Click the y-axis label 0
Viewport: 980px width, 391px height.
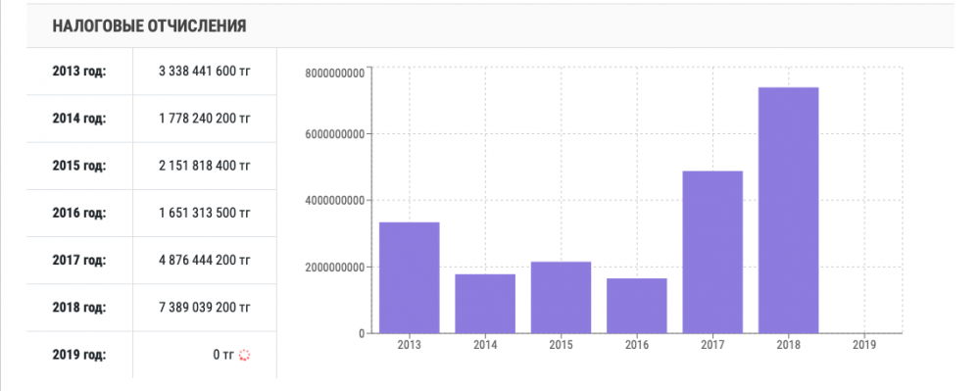pyautogui.click(x=362, y=334)
